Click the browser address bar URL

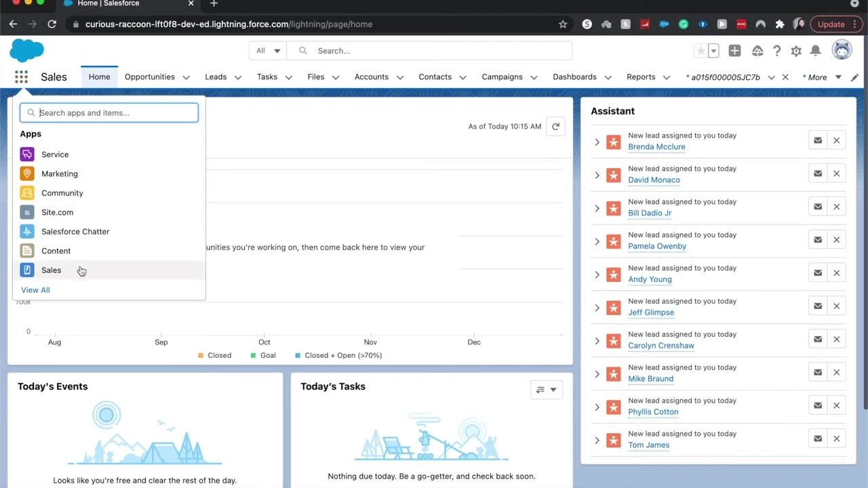(x=229, y=24)
